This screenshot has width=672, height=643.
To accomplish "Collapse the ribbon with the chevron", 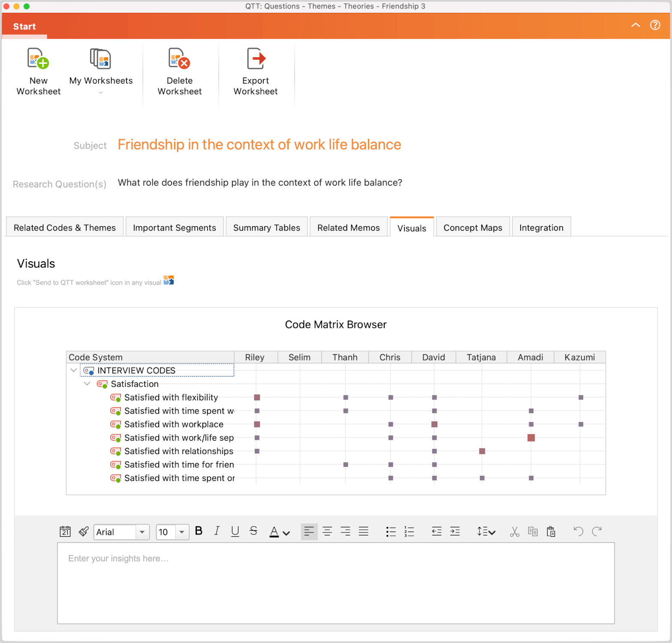I will pyautogui.click(x=636, y=25).
